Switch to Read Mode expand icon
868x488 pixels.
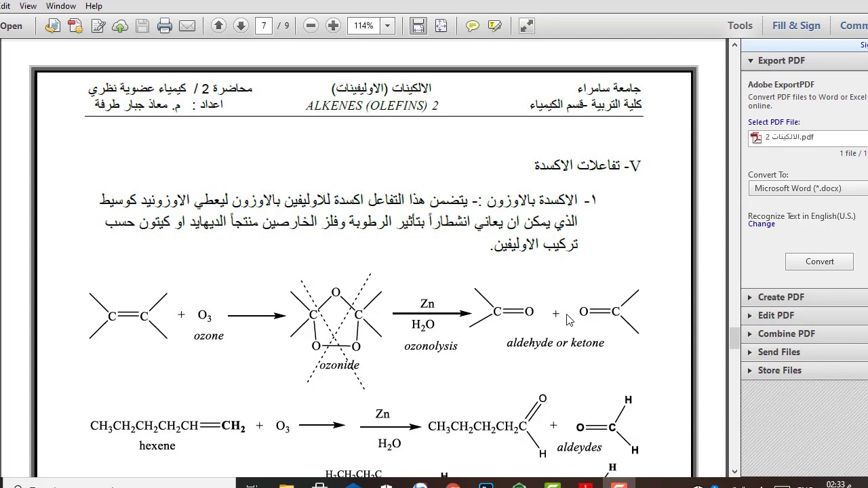pyautogui.click(x=527, y=26)
